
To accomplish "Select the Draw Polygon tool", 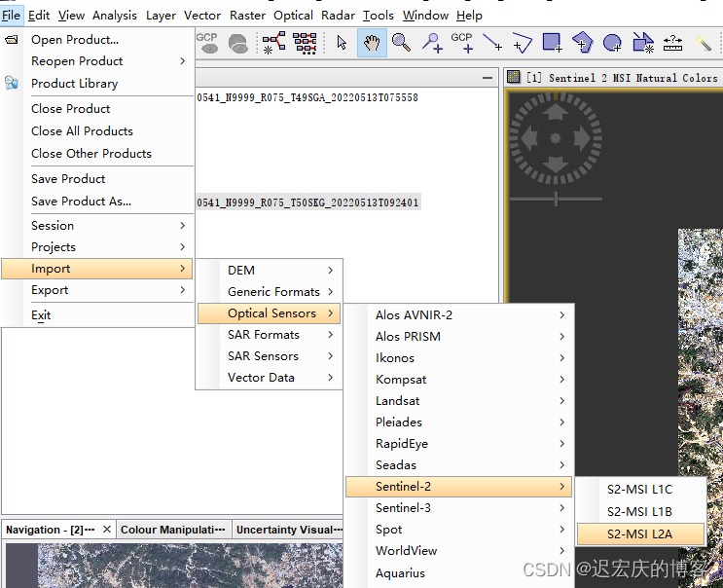I will 582,43.
